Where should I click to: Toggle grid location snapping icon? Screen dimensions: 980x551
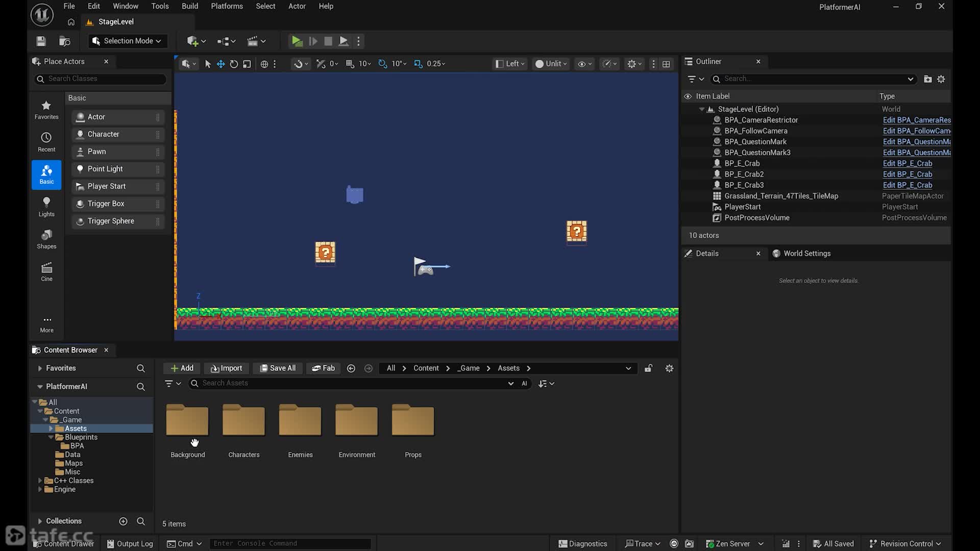coord(350,64)
